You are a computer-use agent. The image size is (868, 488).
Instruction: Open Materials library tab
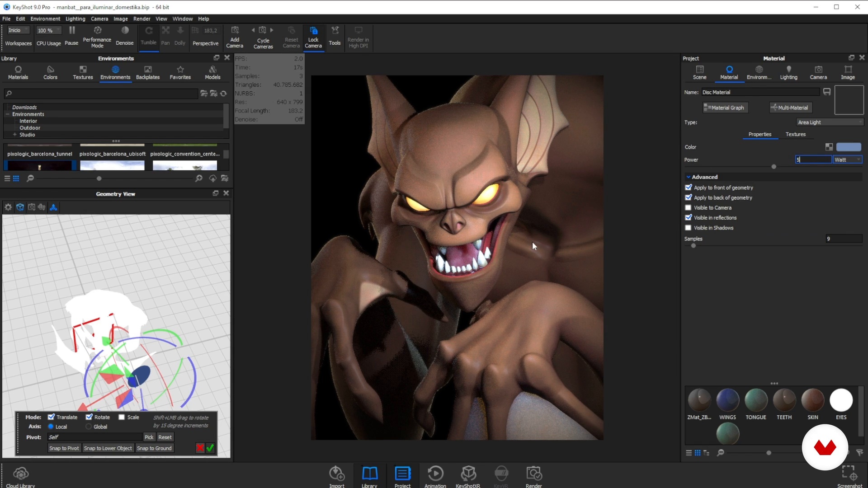tap(18, 72)
